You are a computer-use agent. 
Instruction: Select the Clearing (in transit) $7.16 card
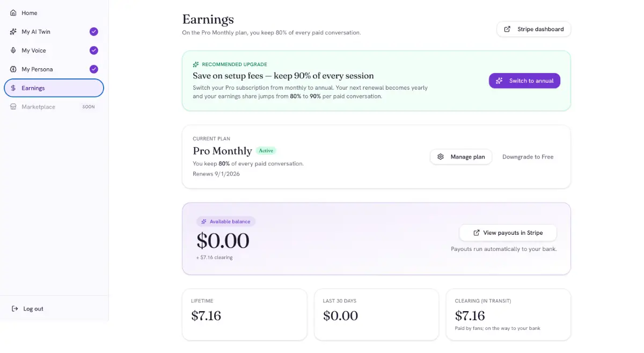point(508,315)
